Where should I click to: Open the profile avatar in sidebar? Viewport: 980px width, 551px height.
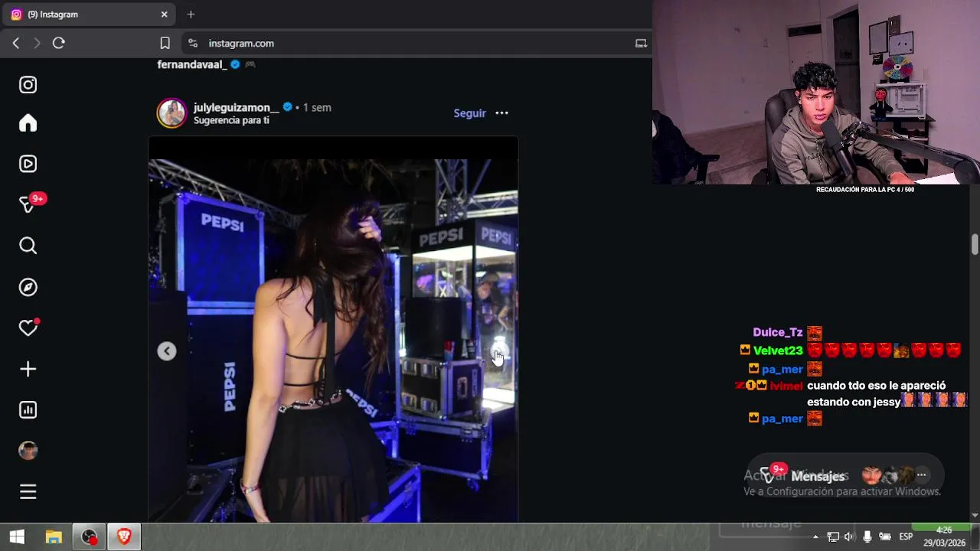click(28, 451)
